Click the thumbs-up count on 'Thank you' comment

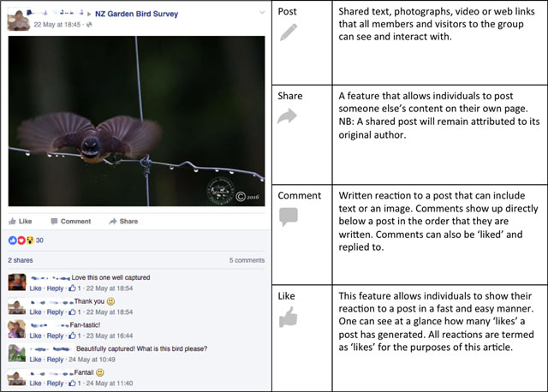[x=74, y=312]
